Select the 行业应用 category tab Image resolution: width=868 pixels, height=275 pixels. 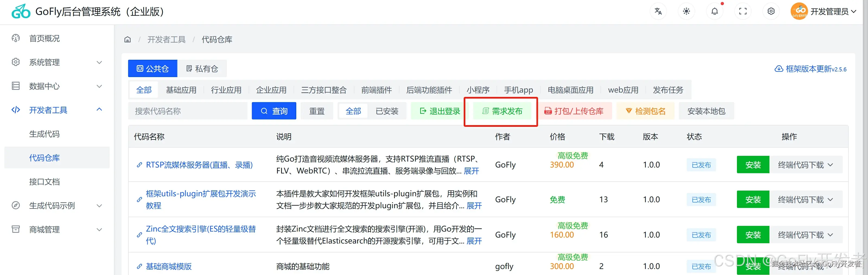(x=226, y=90)
